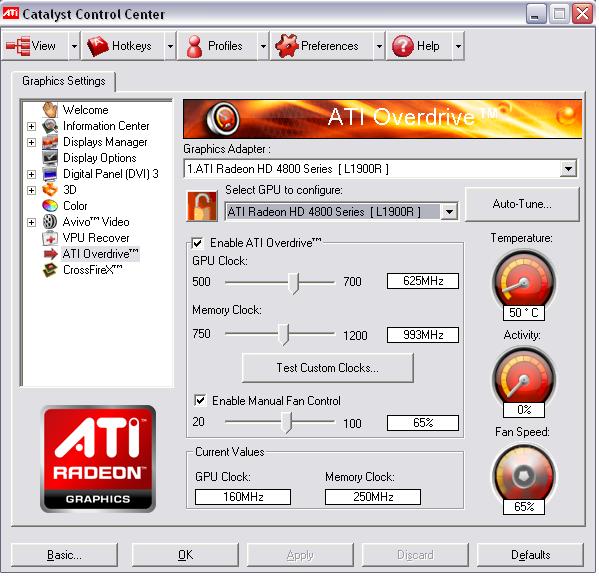Click the VPU Recover first-aid icon
Screen dimensions: 599x576
point(50,239)
